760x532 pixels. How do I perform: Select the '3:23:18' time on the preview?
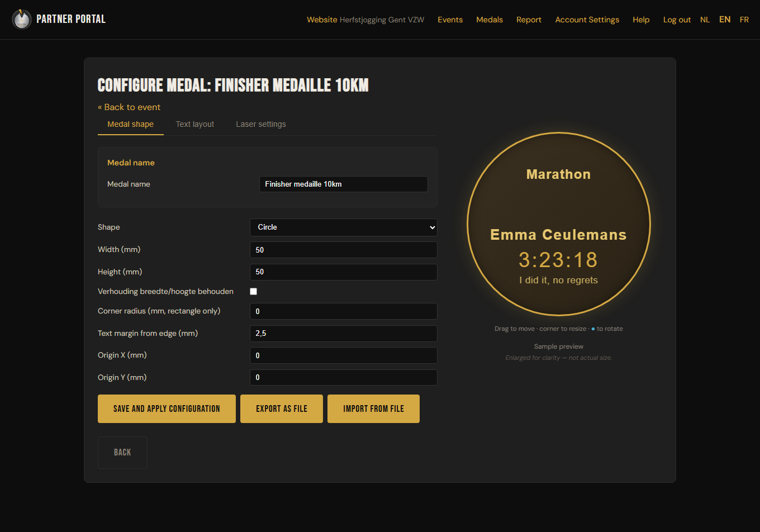click(558, 260)
